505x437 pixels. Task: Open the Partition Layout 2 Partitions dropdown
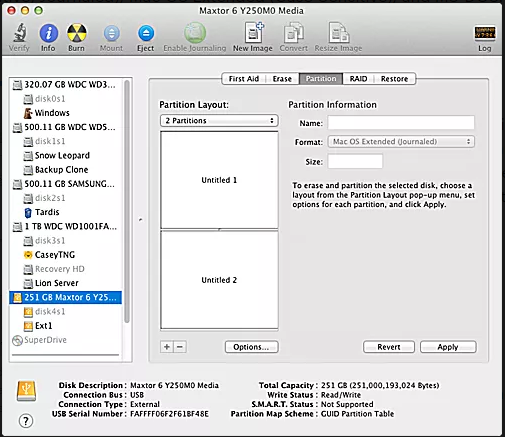pos(219,121)
